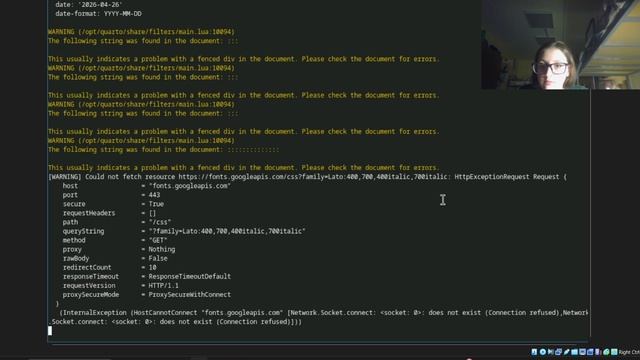Click the requestHeaders = [] line
Screen dimensions: 640x360
pyautogui.click(x=109, y=213)
